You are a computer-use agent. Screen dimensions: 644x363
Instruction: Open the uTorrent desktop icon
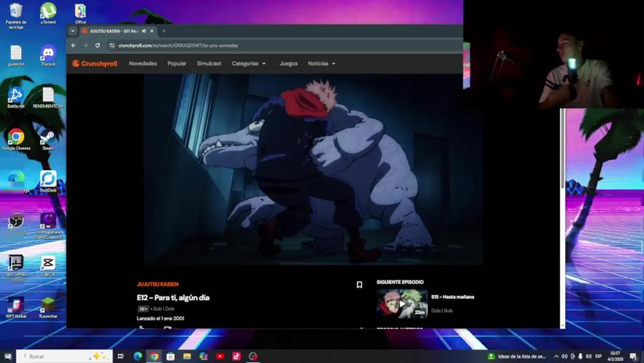point(48,14)
